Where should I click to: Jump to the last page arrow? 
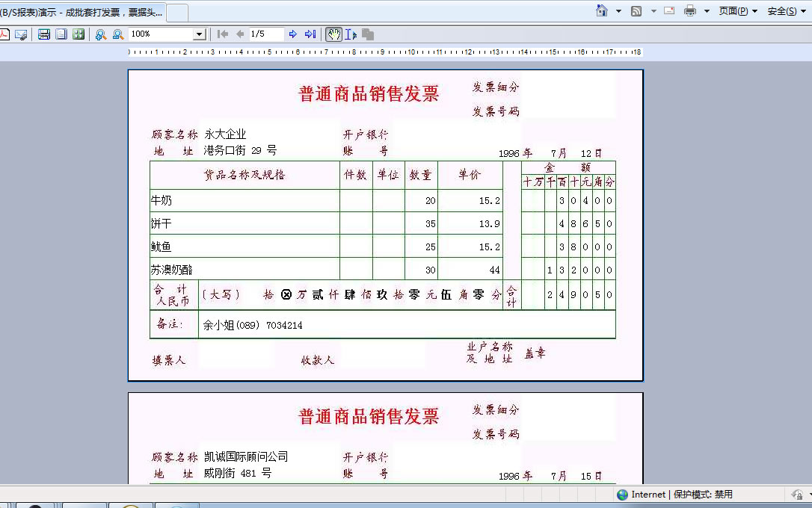coord(310,34)
